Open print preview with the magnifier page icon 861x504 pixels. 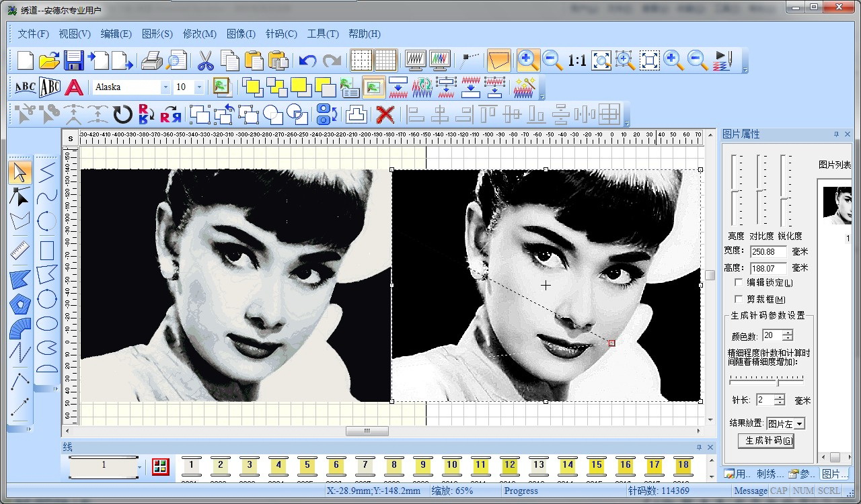click(x=176, y=60)
